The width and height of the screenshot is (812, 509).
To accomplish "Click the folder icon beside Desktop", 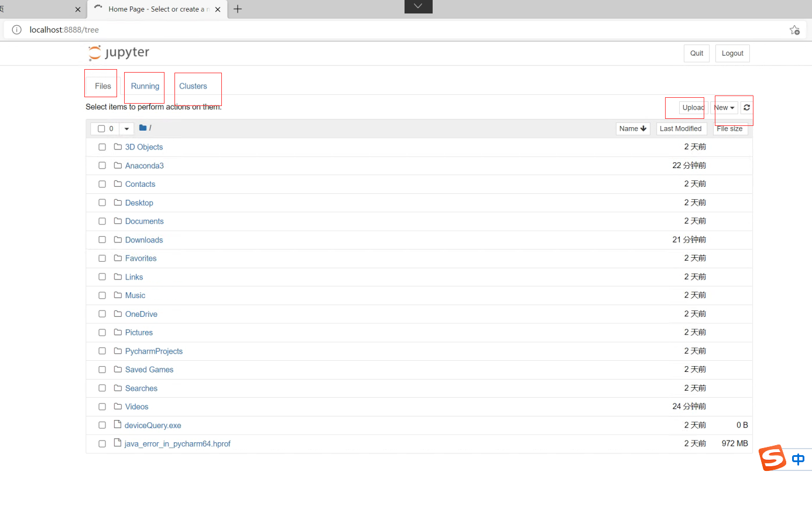I will tap(118, 202).
